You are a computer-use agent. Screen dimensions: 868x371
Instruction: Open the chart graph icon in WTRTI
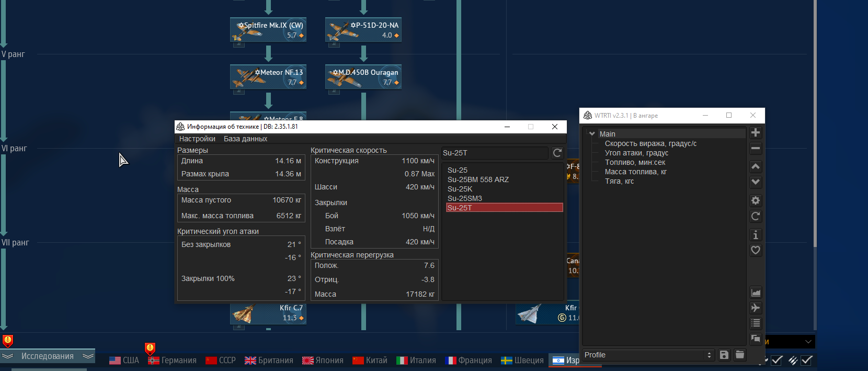(x=756, y=293)
